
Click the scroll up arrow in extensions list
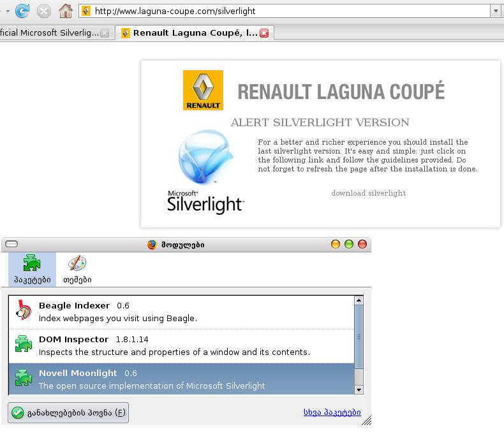pyautogui.click(x=359, y=300)
